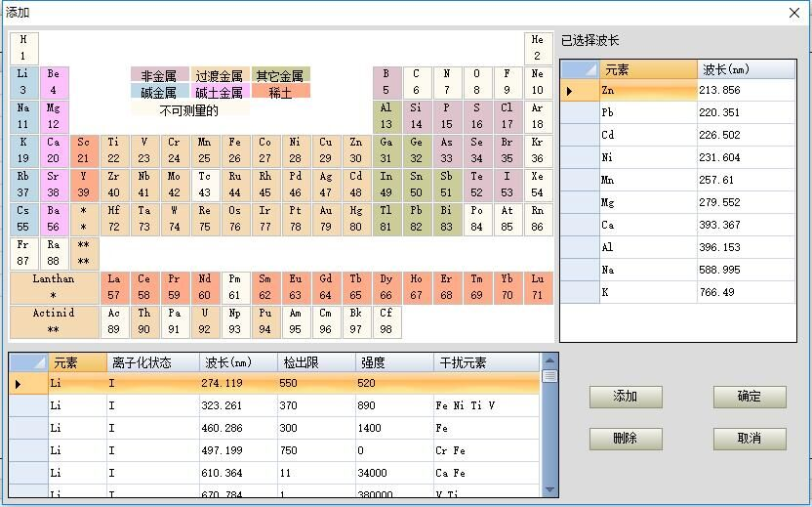Screen dimensions: 812x507
Task: Select the Fe element tile
Action: coord(234,149)
